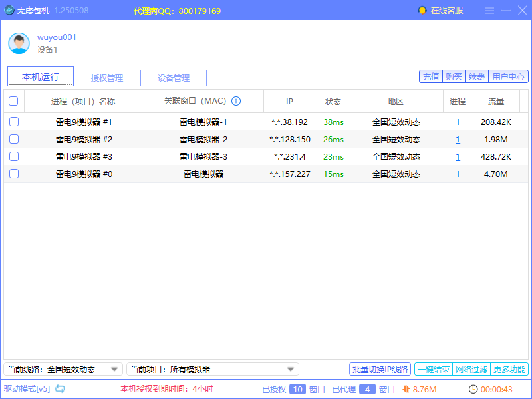The width and height of the screenshot is (532, 399).
Task: Expand the 当前线路 dropdown
Action: coord(114,369)
